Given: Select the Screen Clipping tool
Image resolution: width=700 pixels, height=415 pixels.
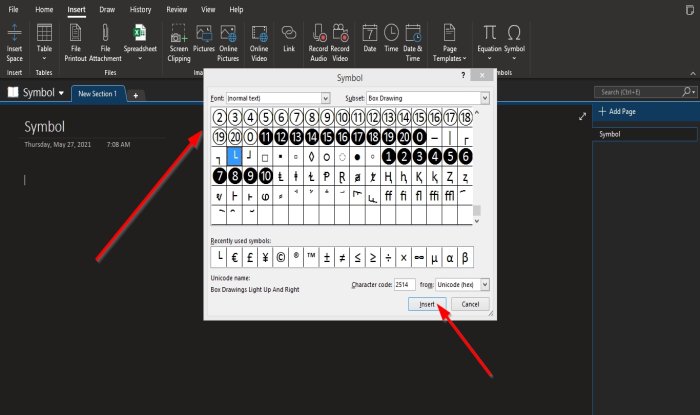Looking at the screenshot, I should 181,42.
